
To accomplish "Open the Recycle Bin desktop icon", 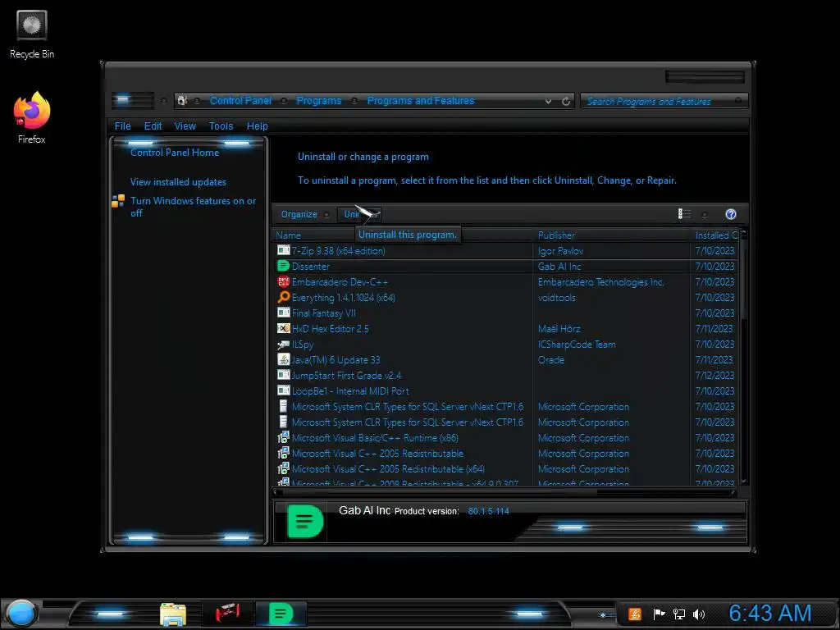I will 32,34.
